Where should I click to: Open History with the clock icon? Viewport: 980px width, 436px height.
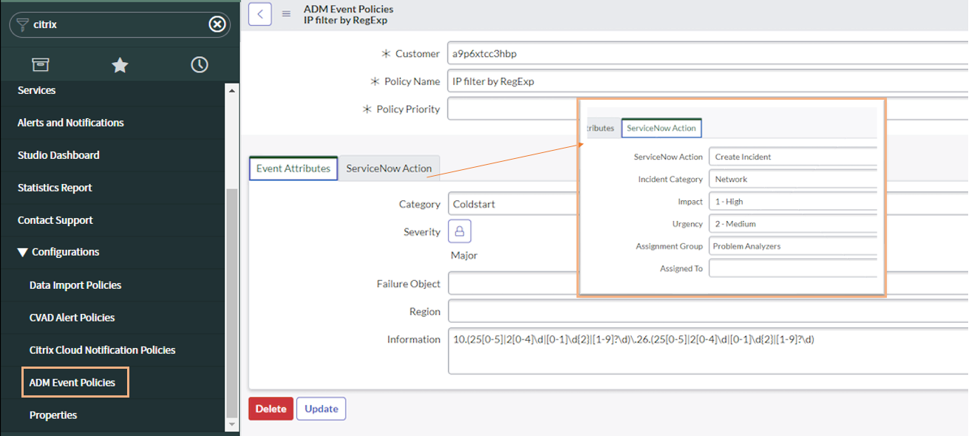click(199, 65)
